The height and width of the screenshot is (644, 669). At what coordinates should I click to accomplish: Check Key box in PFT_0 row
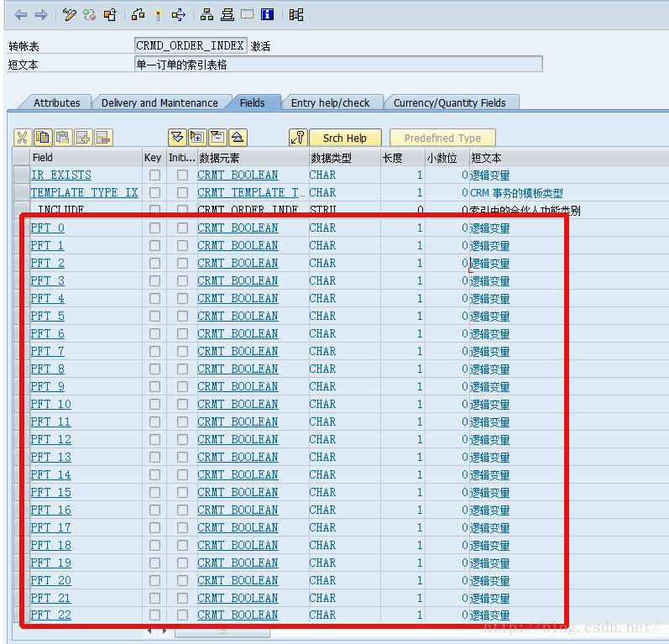coord(155,228)
